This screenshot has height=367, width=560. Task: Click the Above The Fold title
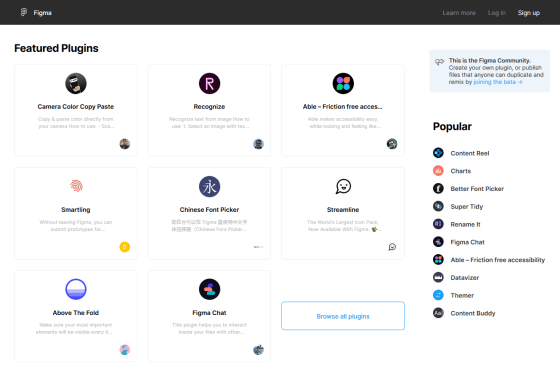(76, 313)
